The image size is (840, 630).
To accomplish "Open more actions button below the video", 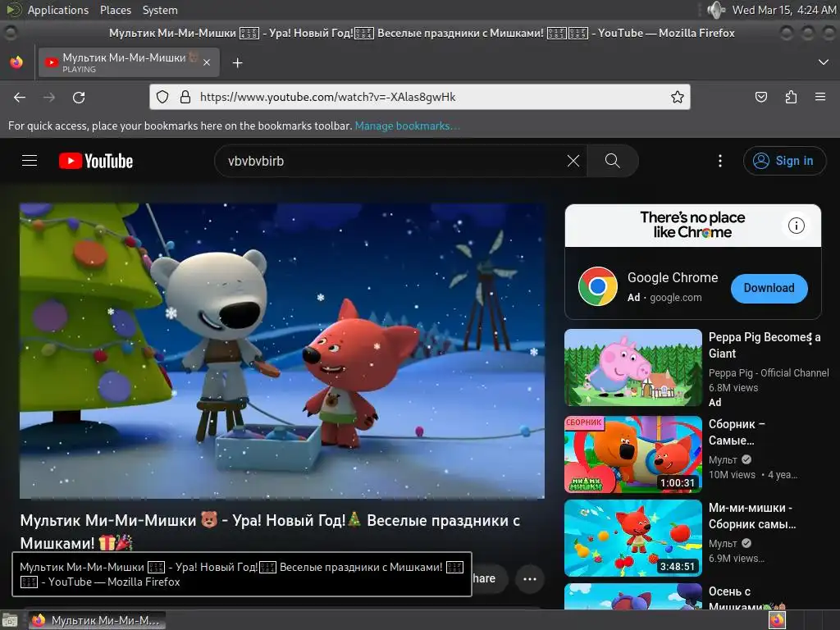I will pos(529,578).
